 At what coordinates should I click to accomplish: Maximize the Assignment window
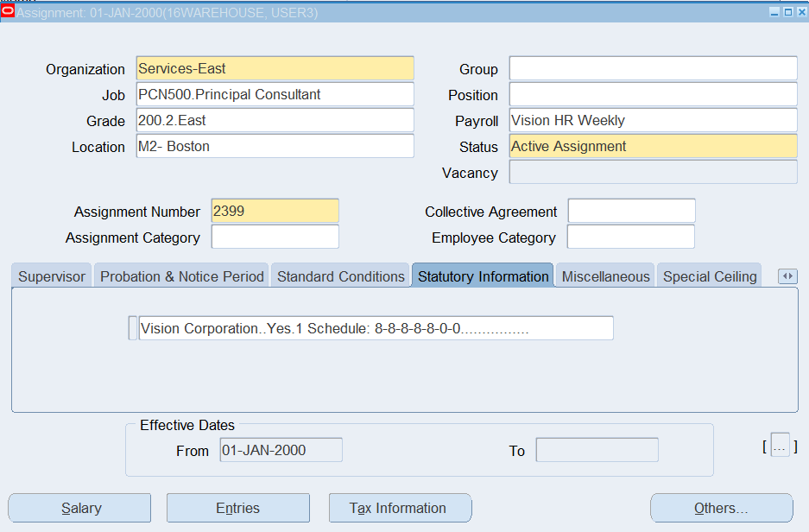[787, 11]
